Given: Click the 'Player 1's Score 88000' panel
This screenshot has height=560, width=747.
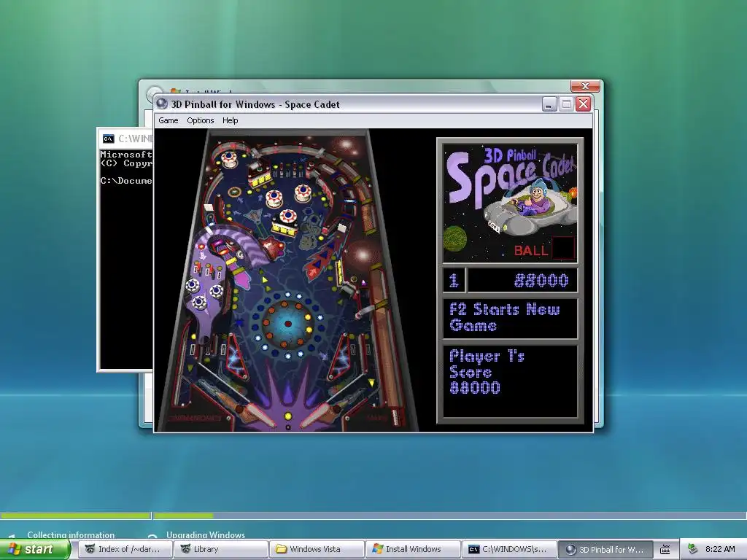Looking at the screenshot, I should tap(510, 381).
